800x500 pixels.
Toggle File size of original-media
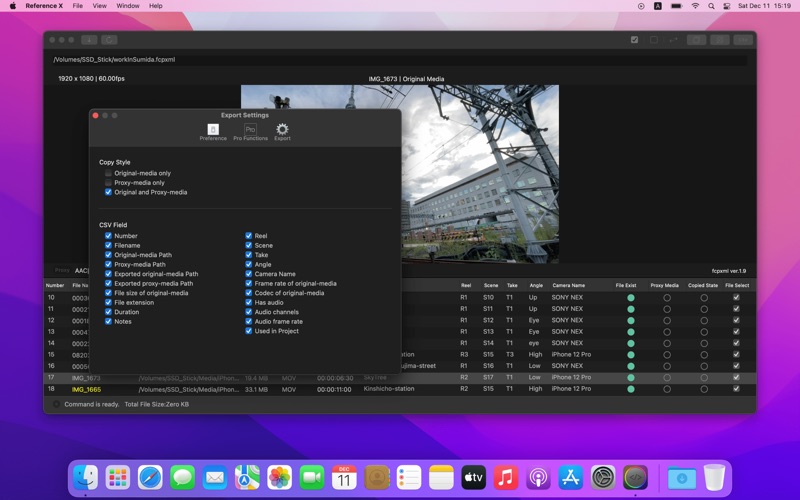click(108, 293)
